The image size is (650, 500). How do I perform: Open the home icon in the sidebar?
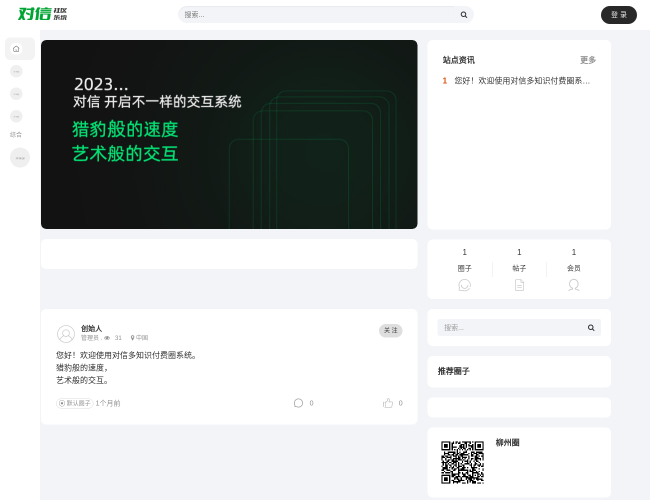16,49
